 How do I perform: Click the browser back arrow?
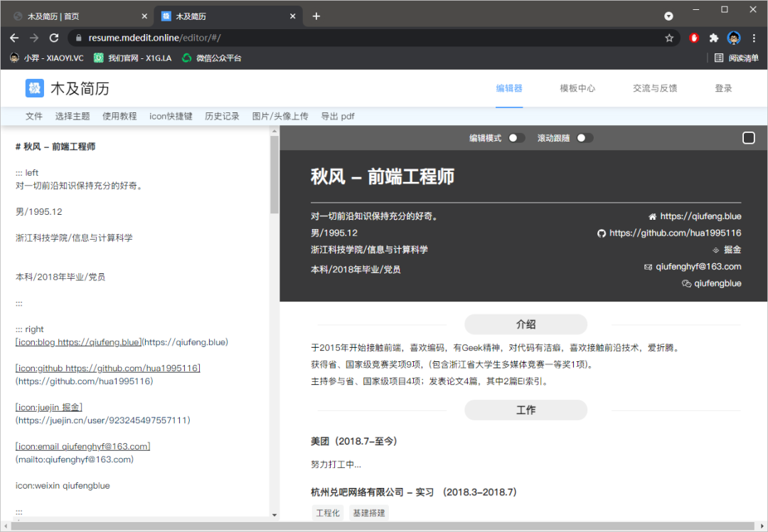coord(14,38)
